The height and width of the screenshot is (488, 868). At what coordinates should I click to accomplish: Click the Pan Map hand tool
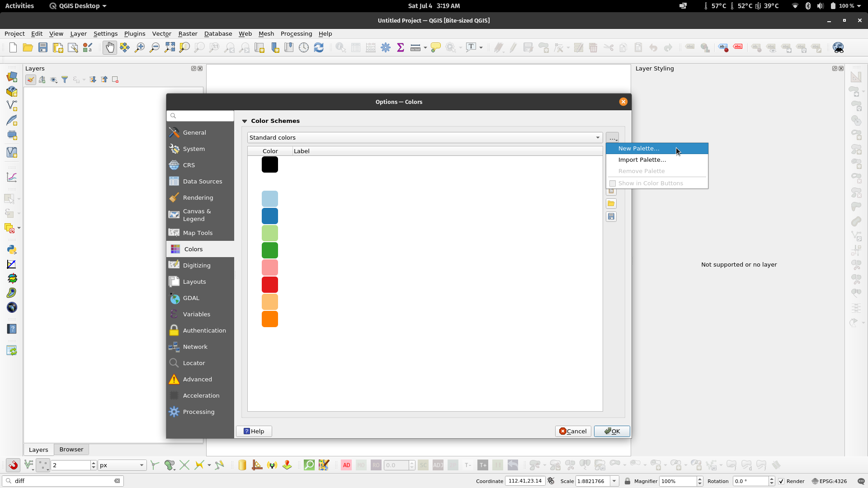(109, 47)
